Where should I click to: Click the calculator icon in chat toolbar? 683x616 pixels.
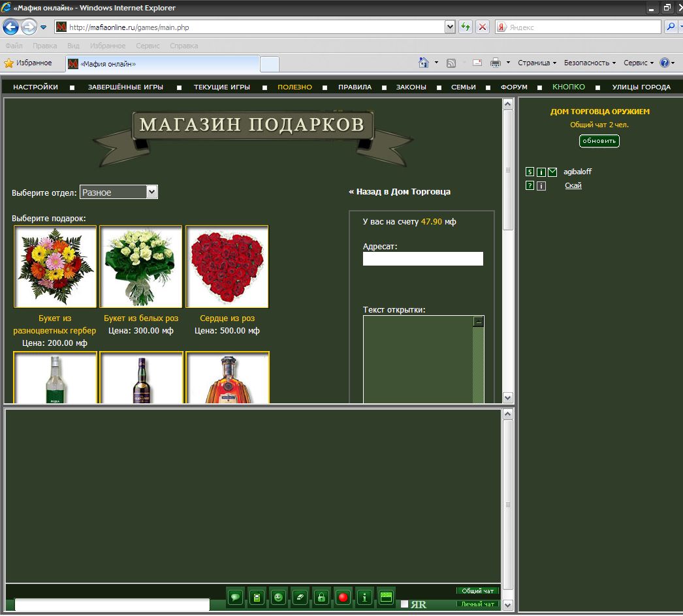pos(257,597)
